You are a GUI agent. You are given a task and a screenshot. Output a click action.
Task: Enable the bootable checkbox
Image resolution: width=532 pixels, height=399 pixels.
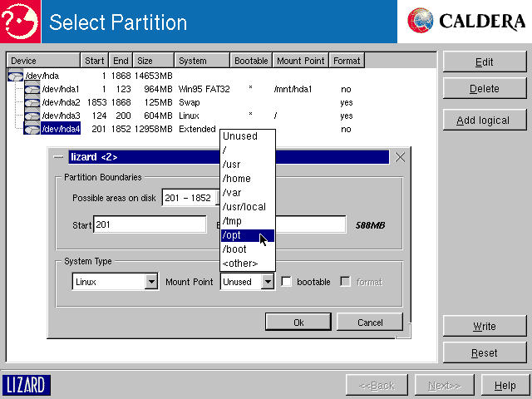tap(287, 283)
